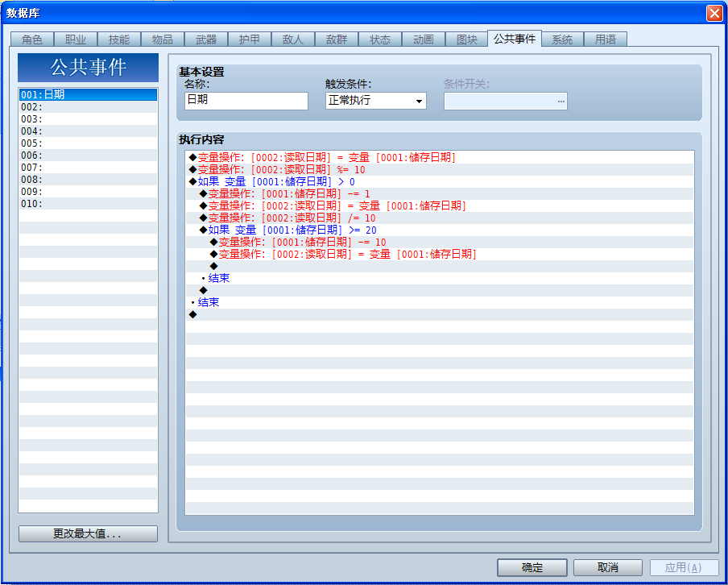728x585 pixels.
Task: Close the 数据库 window
Action: click(714, 13)
